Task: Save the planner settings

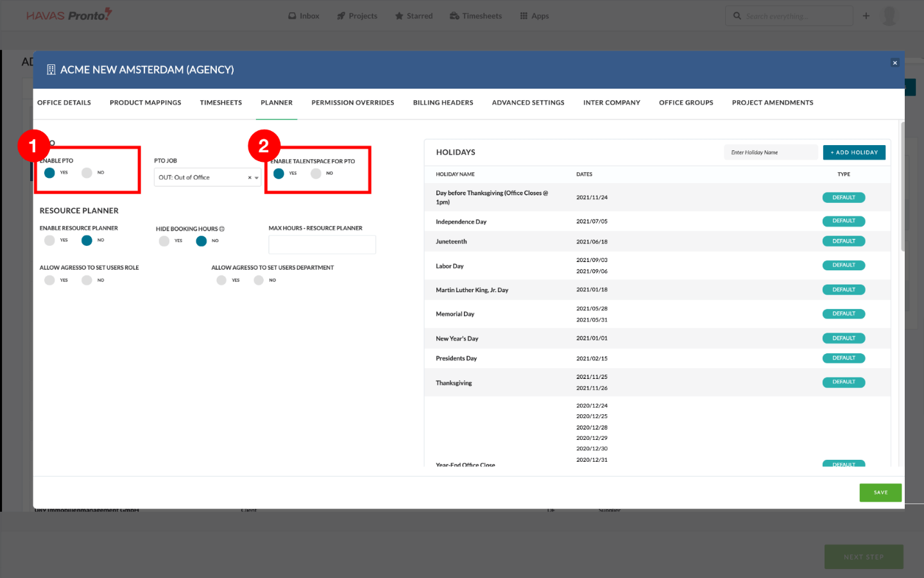Action: 880,493
